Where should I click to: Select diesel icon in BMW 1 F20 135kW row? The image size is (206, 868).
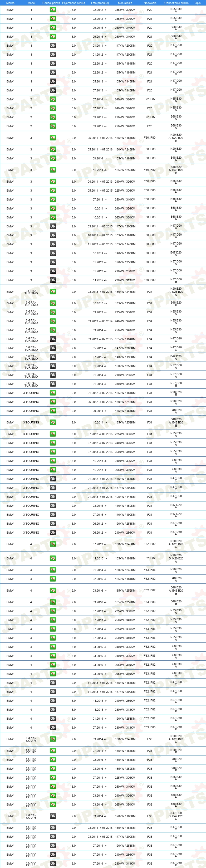point(53,63)
